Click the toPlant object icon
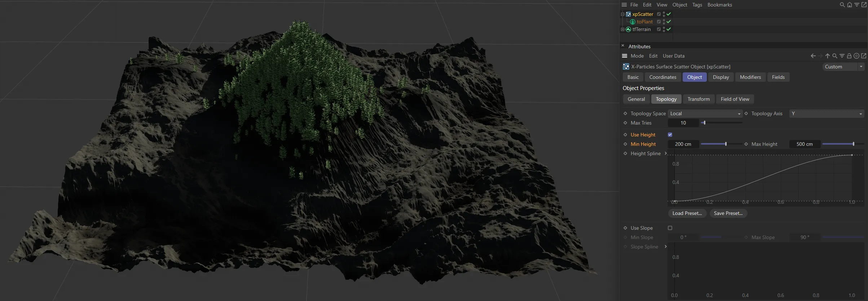The height and width of the screenshot is (301, 868). (633, 22)
